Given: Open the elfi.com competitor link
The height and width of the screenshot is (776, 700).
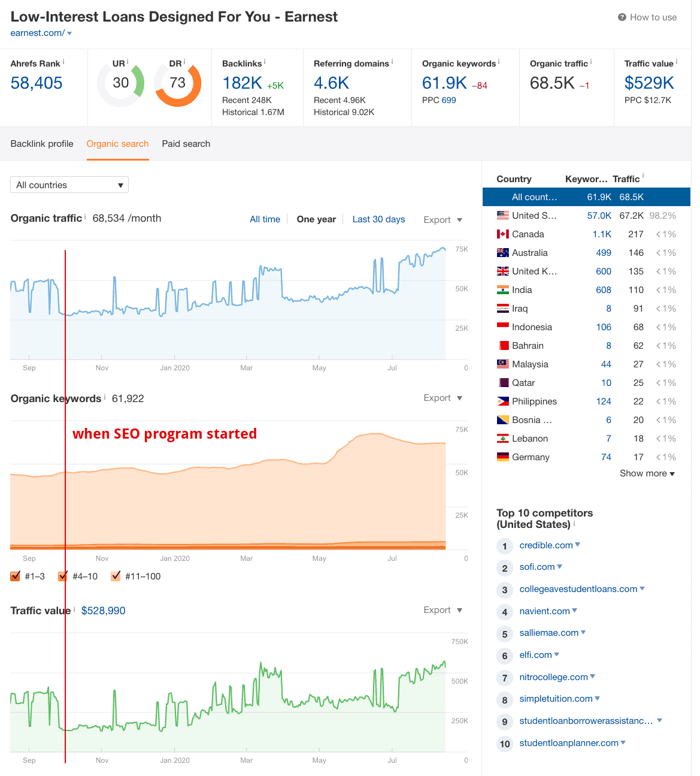Looking at the screenshot, I should [x=536, y=655].
